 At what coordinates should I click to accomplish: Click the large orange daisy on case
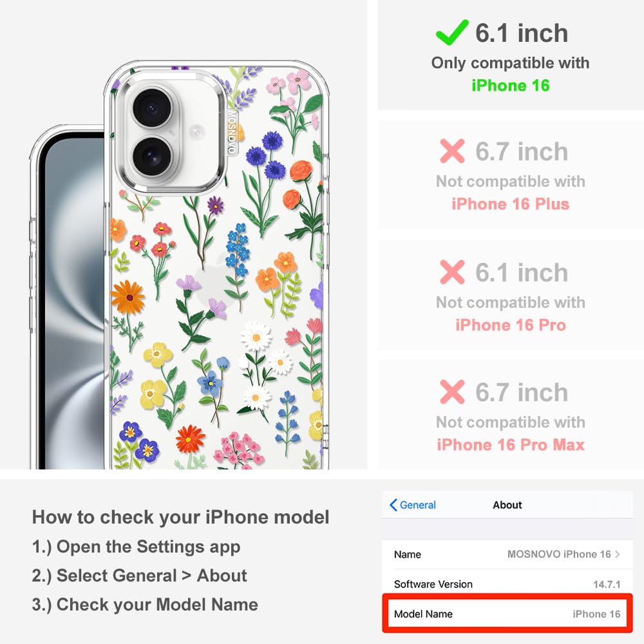pyautogui.click(x=128, y=296)
